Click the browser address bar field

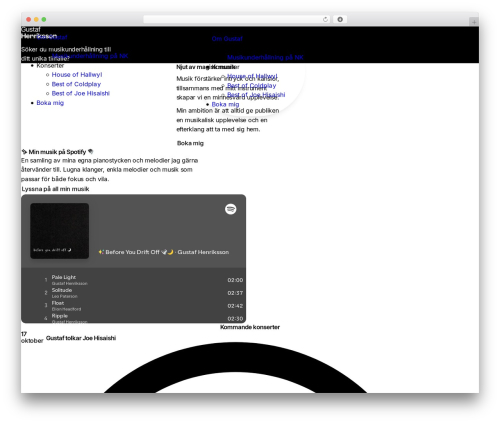coord(237,19)
